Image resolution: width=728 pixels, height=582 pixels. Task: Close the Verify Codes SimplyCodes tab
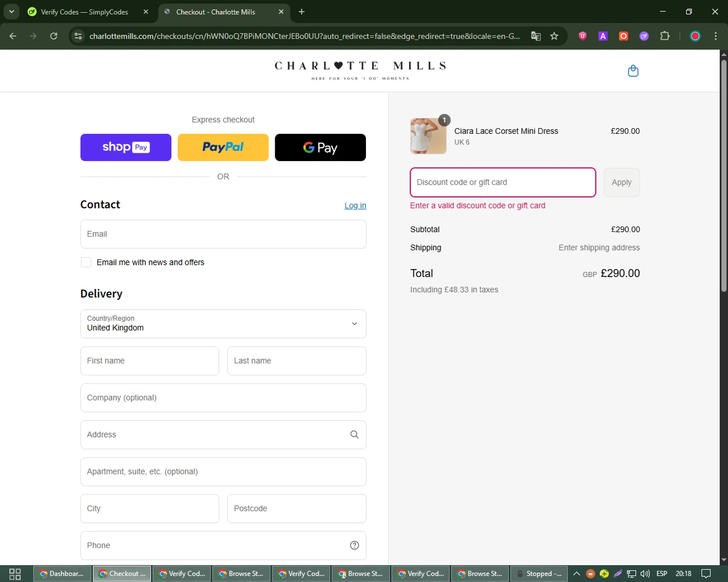click(146, 12)
